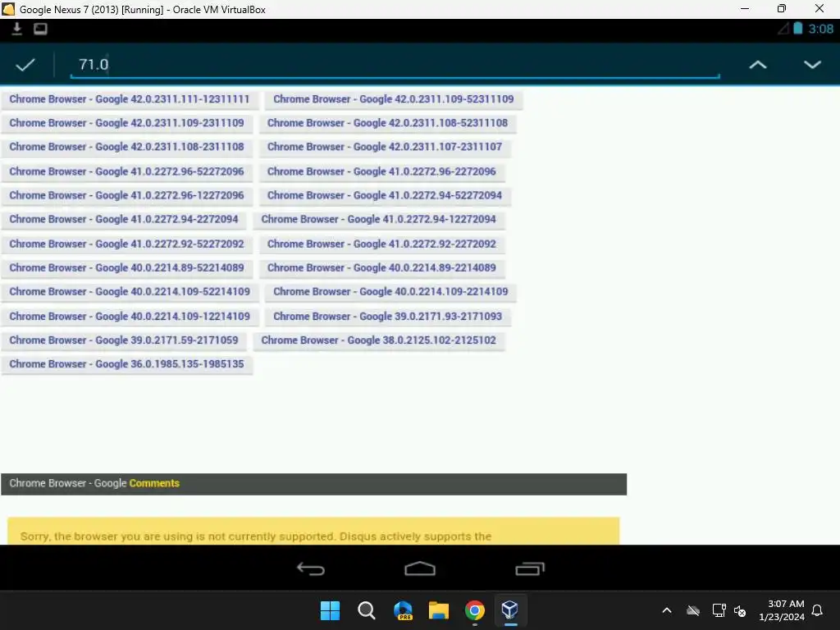
Task: Open the screenshot notification icon in status bar
Action: point(41,29)
